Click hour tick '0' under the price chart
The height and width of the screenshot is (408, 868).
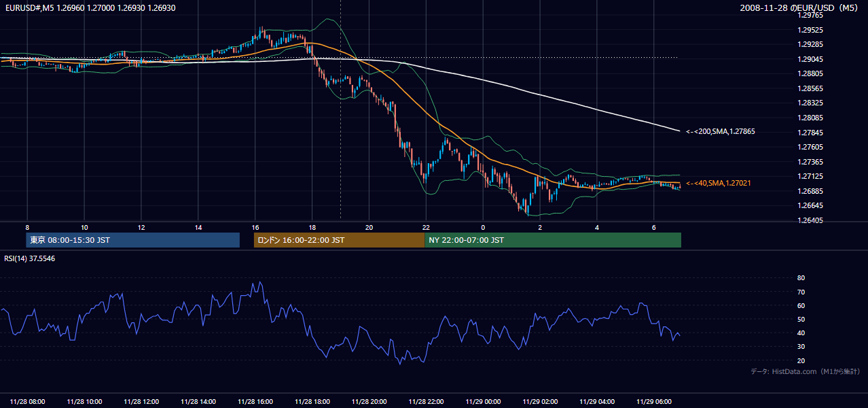[483, 226]
